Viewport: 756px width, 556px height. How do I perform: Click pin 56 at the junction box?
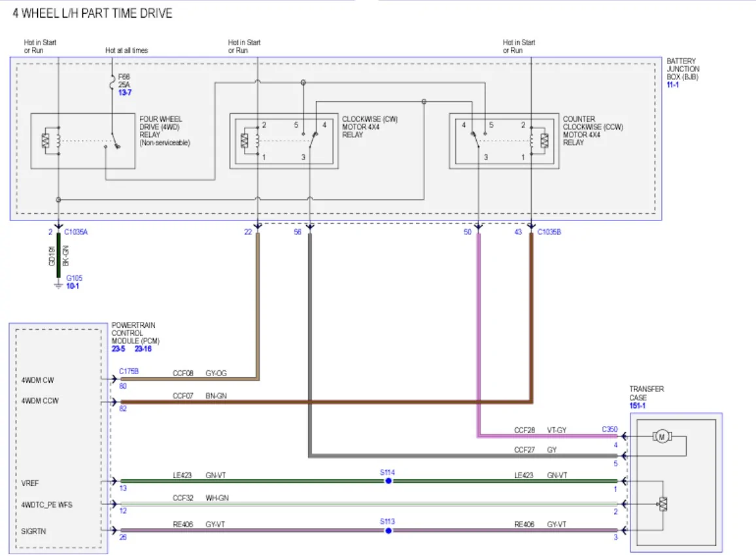pos(298,232)
